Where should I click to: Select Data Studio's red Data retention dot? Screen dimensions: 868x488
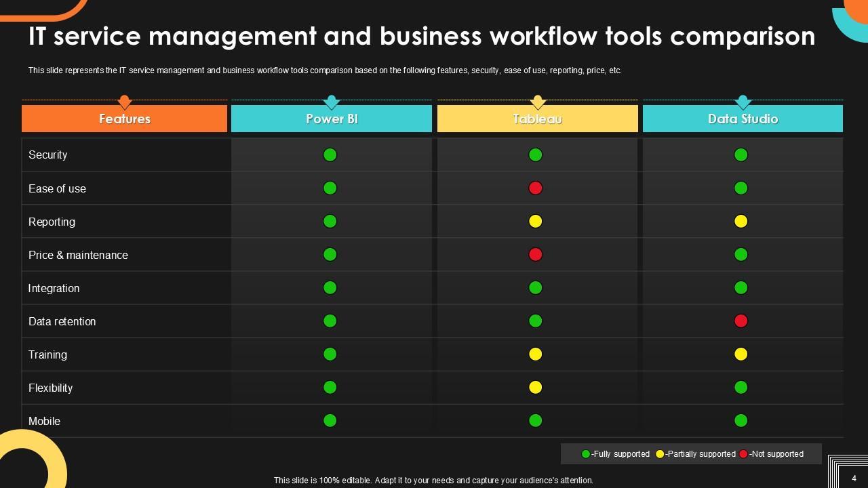741,321
